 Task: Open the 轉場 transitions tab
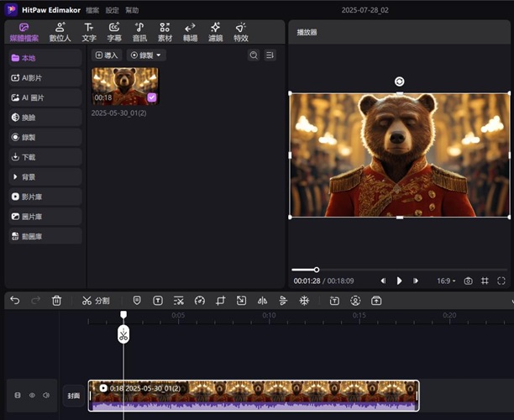(190, 32)
